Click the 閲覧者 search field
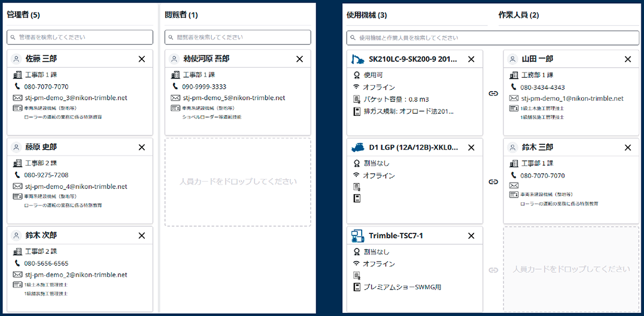 238,38
